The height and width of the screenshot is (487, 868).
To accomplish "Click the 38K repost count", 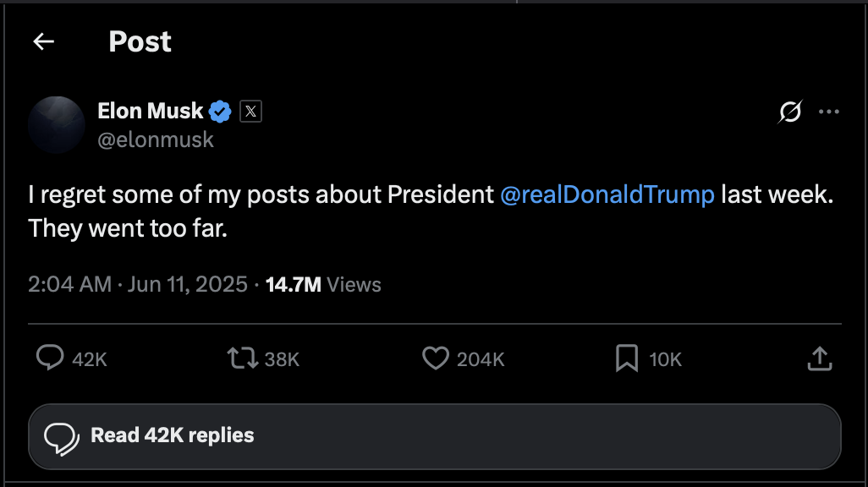I will (x=282, y=359).
